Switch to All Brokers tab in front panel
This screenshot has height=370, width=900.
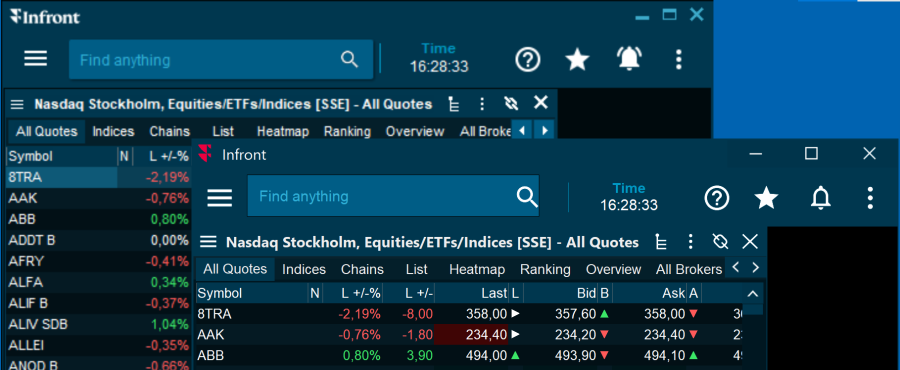click(689, 269)
